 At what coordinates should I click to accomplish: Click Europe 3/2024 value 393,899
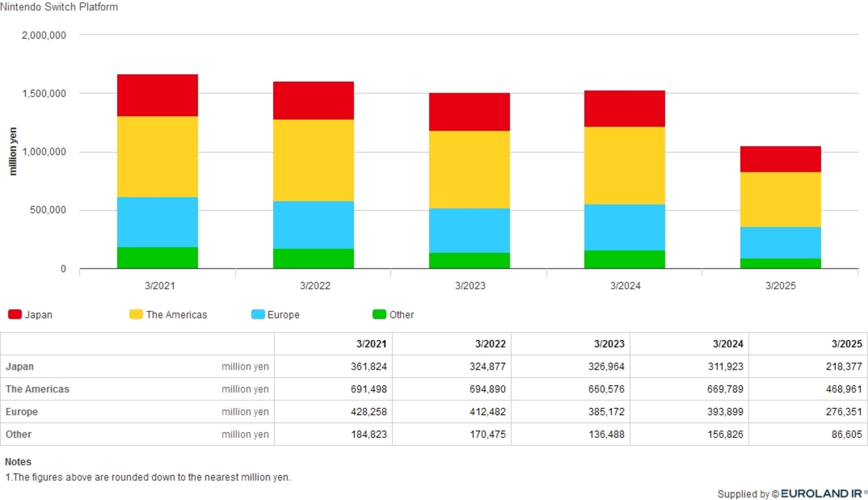[x=725, y=412]
